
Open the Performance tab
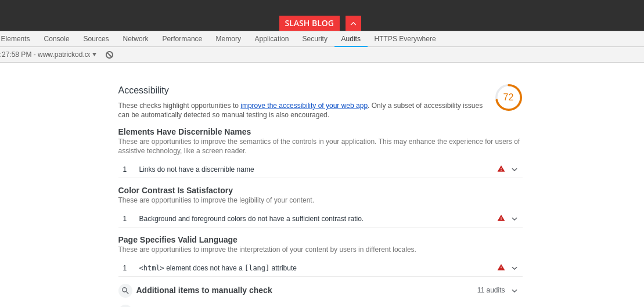coord(182,39)
